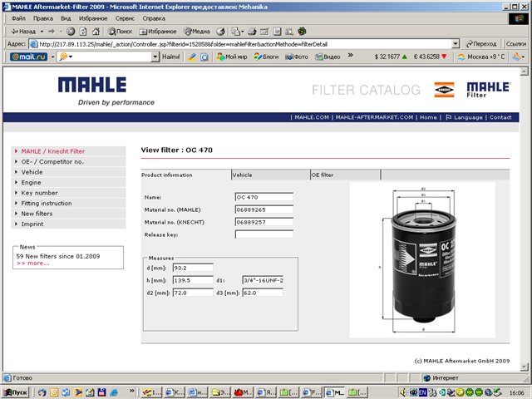532x399 pixels.
Task: Click the Home link in blue bar
Action: (428, 117)
